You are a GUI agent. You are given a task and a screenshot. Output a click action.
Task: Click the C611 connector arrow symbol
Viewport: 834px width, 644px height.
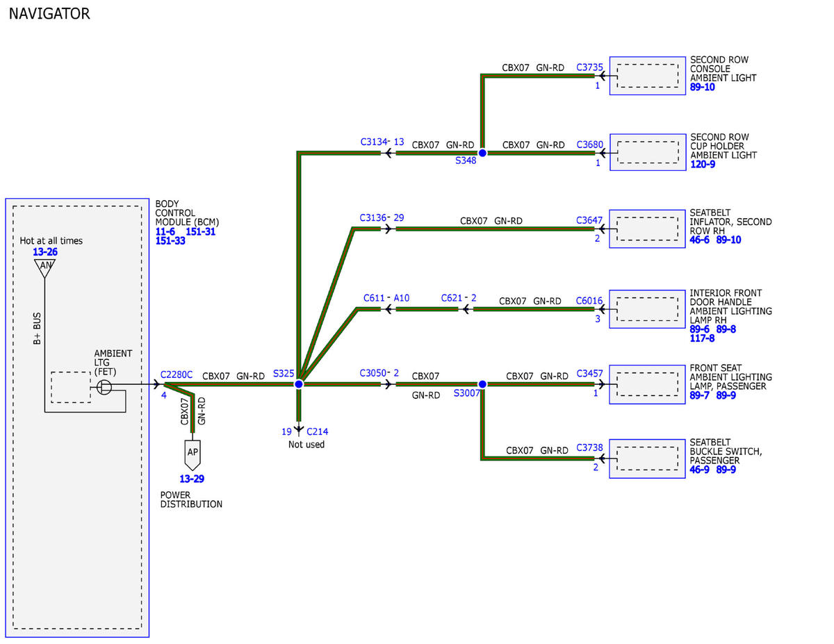point(388,309)
